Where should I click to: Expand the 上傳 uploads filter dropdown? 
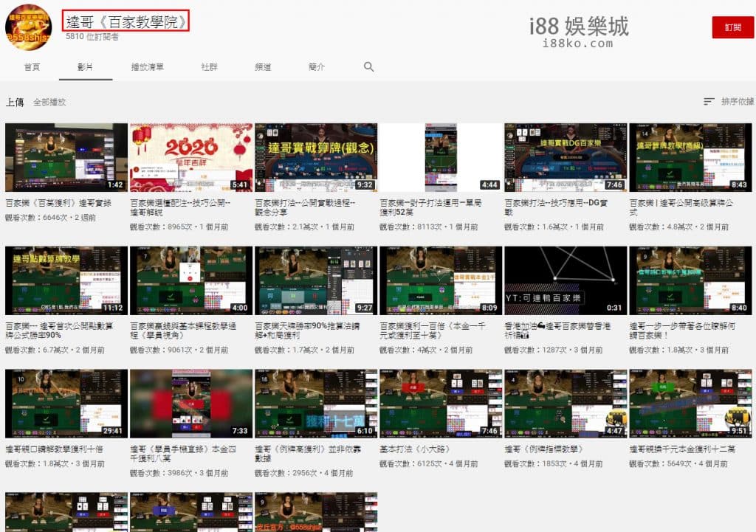pos(15,102)
